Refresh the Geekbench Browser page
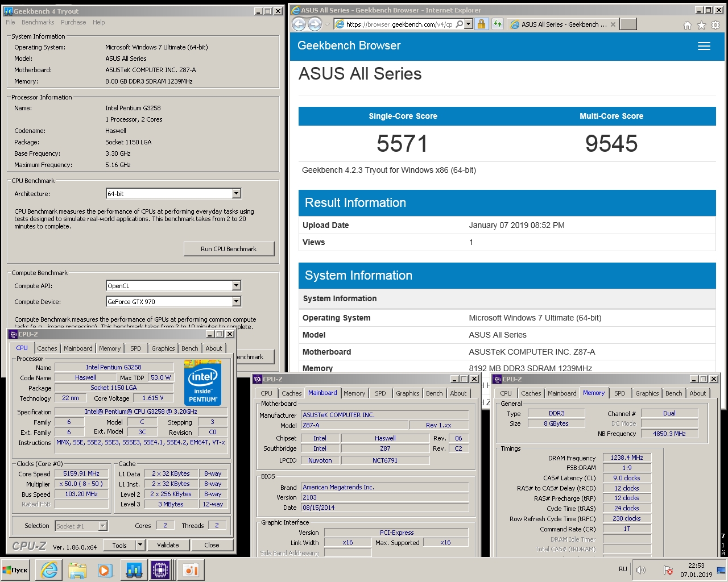 coord(497,24)
